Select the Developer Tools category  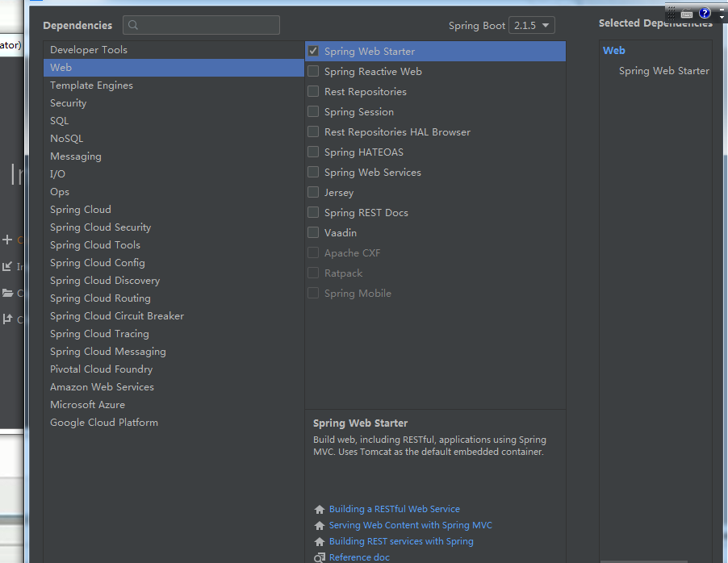[174, 50]
